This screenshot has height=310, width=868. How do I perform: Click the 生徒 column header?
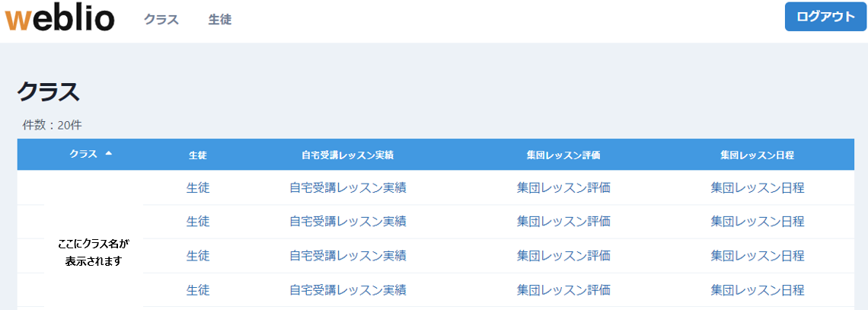198,155
